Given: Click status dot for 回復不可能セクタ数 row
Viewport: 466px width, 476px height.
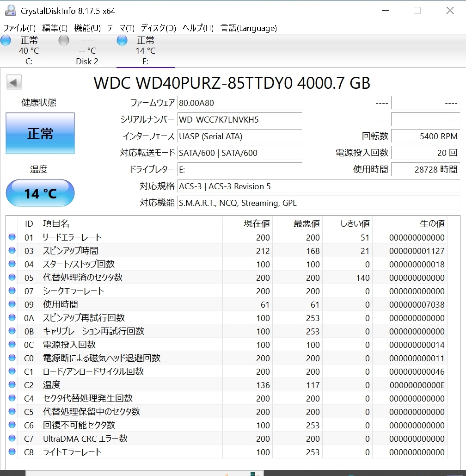Looking at the screenshot, I should [x=12, y=424].
